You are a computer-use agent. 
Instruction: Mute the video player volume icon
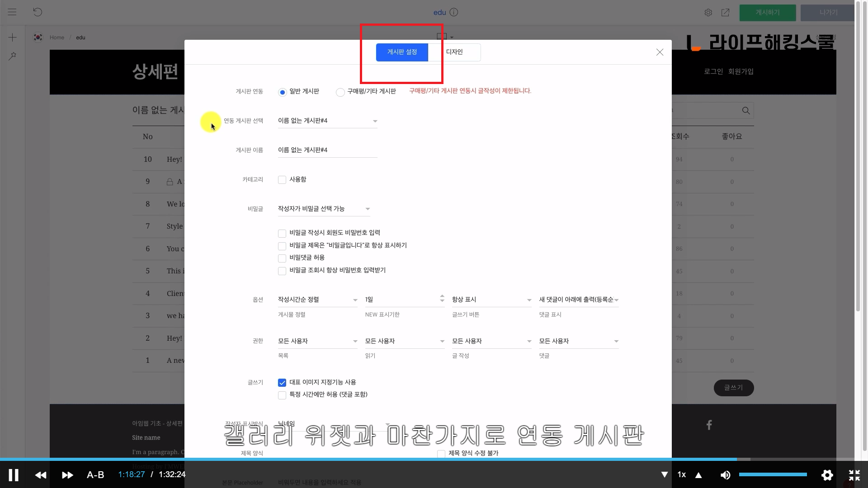click(x=725, y=475)
